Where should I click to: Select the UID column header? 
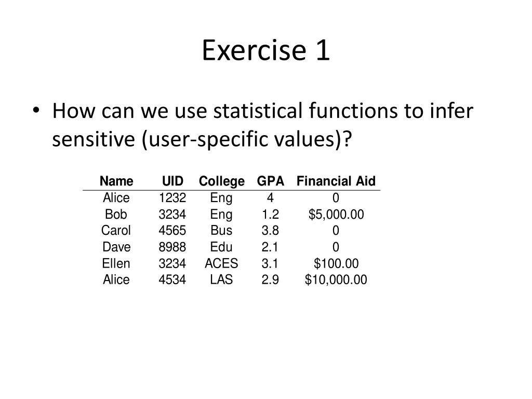[x=172, y=181]
